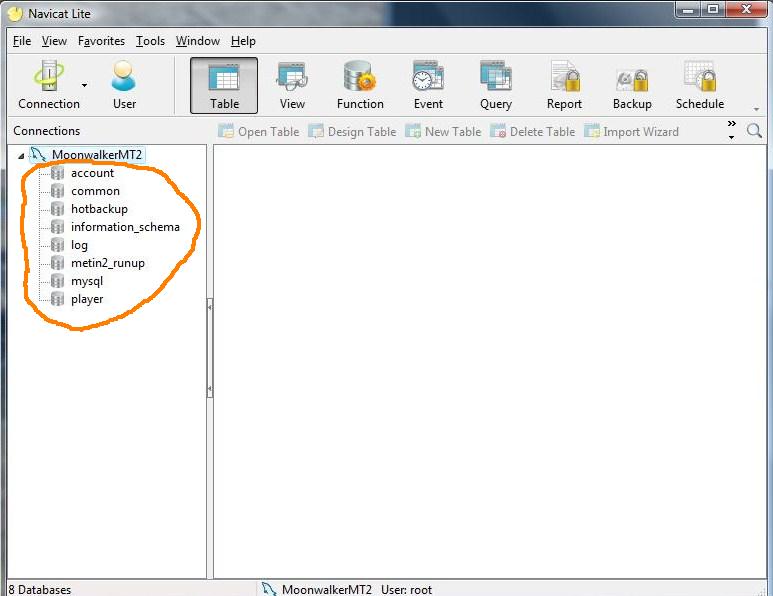The width and height of the screenshot is (773, 596).
Task: Click the player database icon
Action: 58,299
